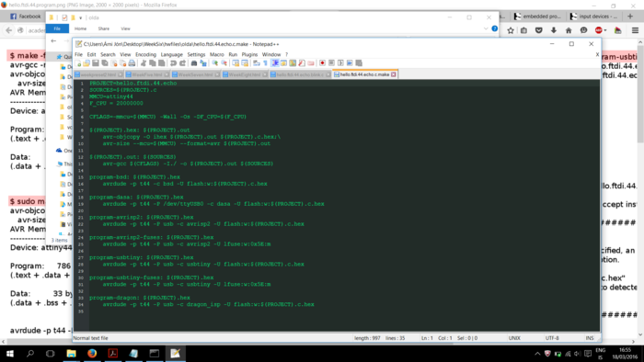This screenshot has height=362, width=644.
Task: Click the Paste toolbar icon in Notepad++
Action: [x=162, y=63]
